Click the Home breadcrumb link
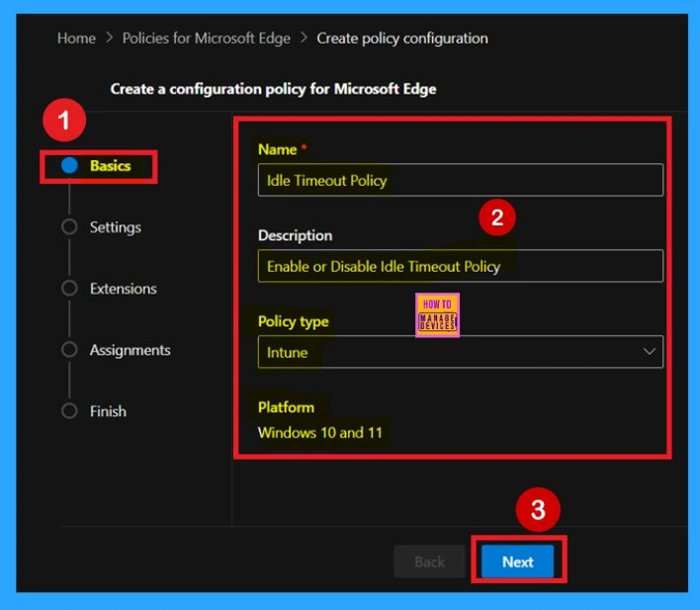This screenshot has height=610, width=700. [x=76, y=39]
